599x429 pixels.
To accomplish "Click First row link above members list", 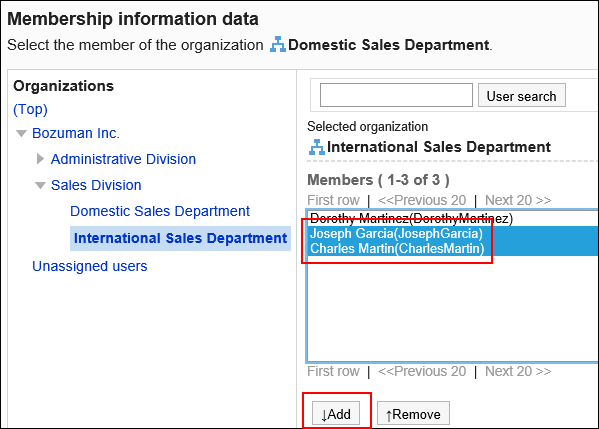I will [x=333, y=200].
